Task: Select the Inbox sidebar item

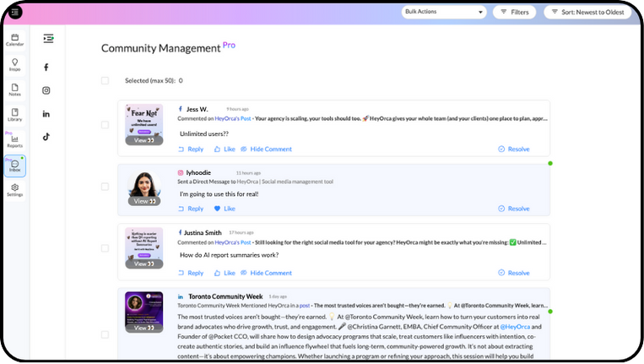Action: pyautogui.click(x=15, y=166)
